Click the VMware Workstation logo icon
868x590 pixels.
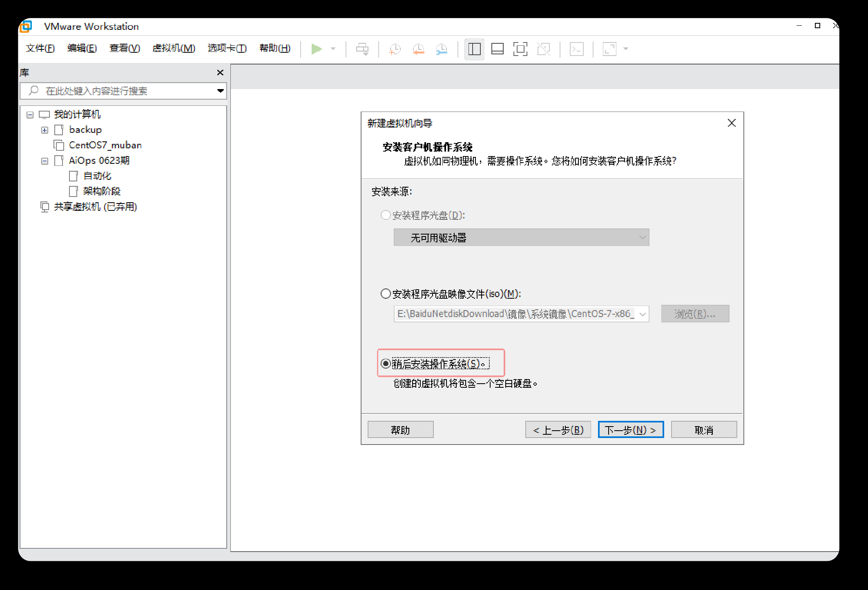tap(25, 27)
